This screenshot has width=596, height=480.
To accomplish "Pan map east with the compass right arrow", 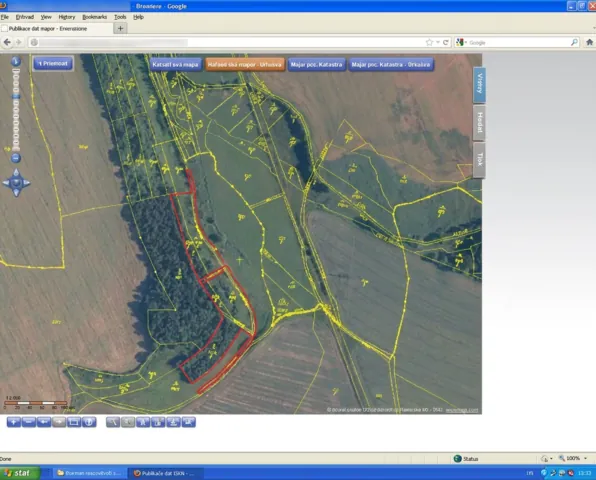I will (26, 183).
